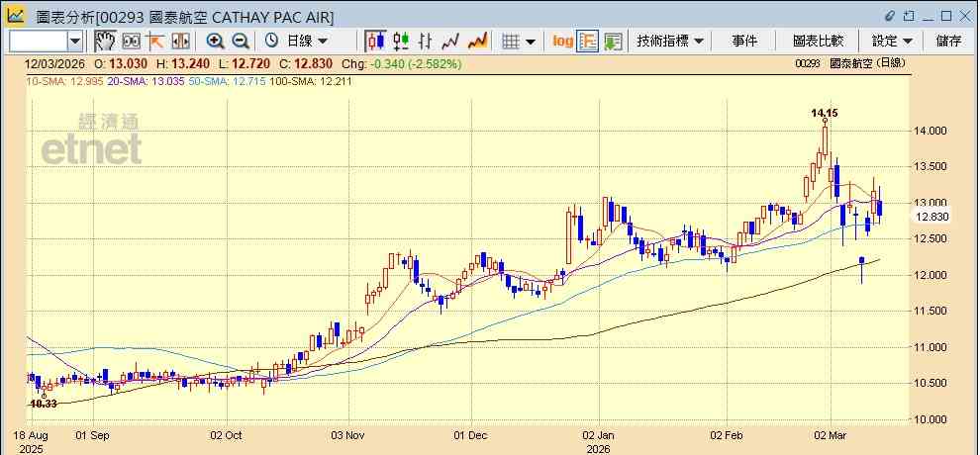Open the grid options dropdown arrow
The height and width of the screenshot is (455, 980).
point(531,42)
